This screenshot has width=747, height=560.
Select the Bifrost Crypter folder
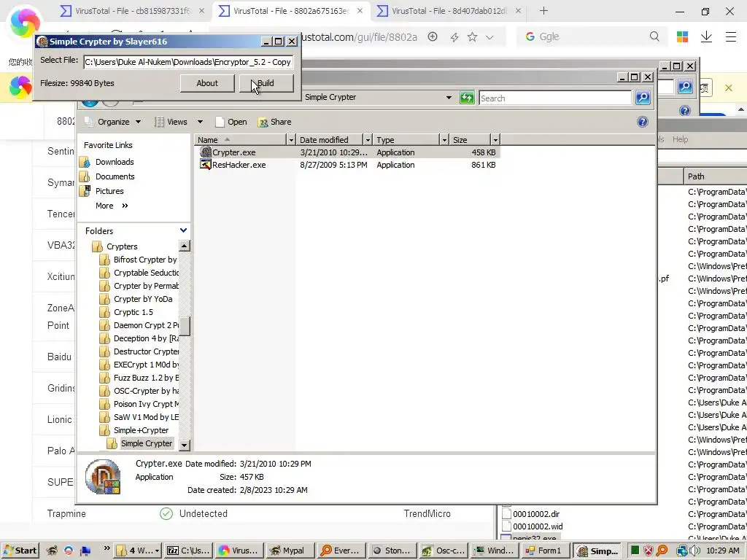point(139,260)
